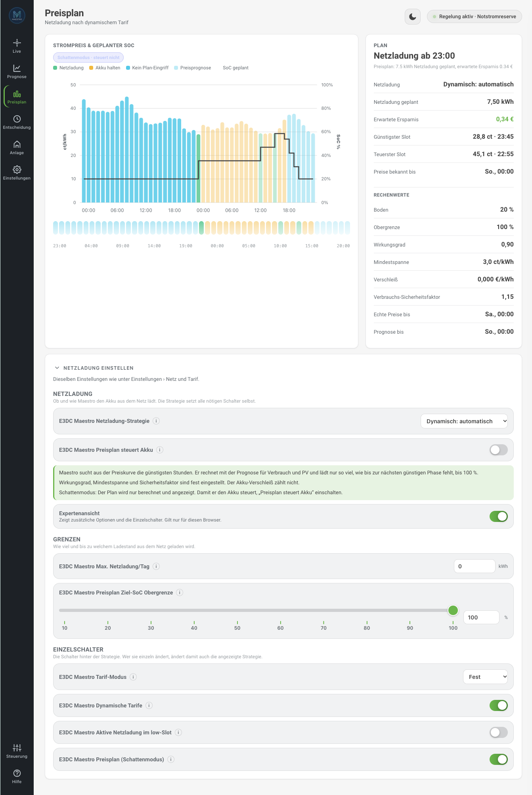Turn off the Preisplan (Schattenmodus) switch

click(498, 759)
